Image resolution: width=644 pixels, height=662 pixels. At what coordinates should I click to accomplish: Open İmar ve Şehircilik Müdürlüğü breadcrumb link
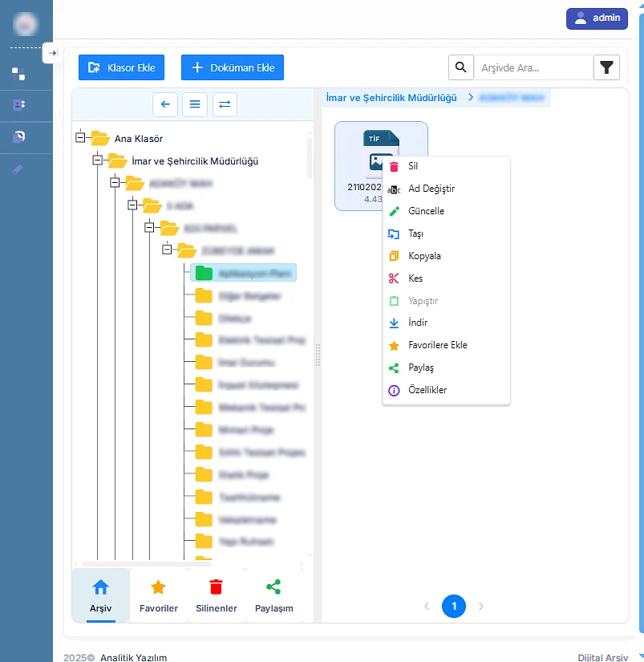[391, 98]
